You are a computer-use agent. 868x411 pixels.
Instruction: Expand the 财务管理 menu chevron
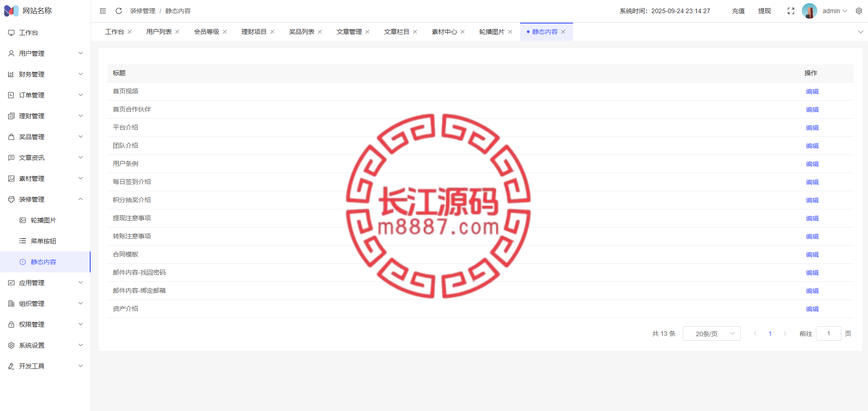[x=81, y=74]
